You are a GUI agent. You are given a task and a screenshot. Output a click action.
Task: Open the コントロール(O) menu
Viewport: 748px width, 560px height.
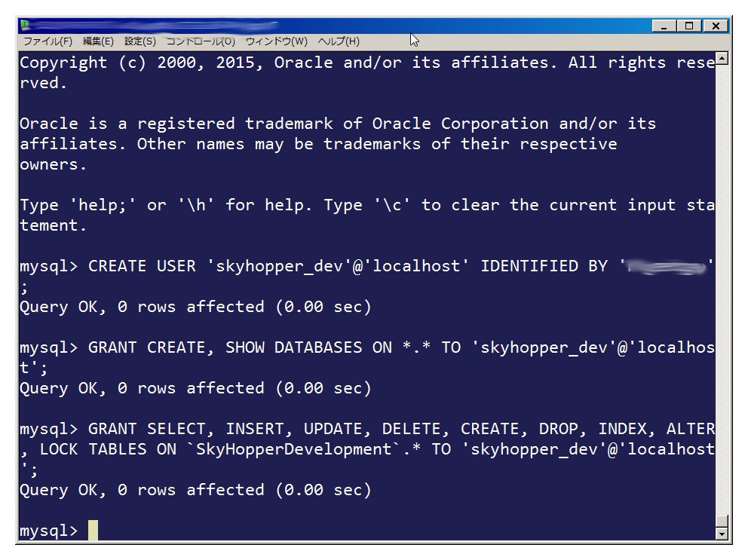point(201,41)
